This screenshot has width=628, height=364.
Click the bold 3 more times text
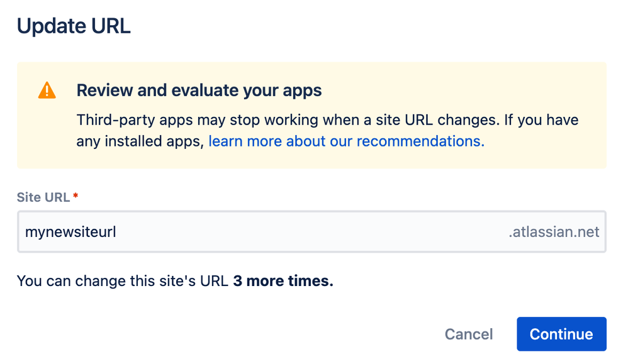point(283,281)
